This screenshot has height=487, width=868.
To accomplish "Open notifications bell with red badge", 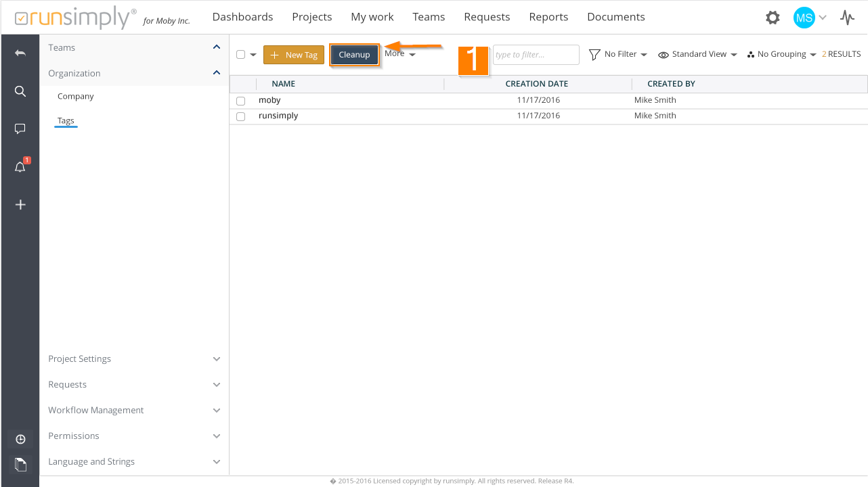I will (20, 167).
